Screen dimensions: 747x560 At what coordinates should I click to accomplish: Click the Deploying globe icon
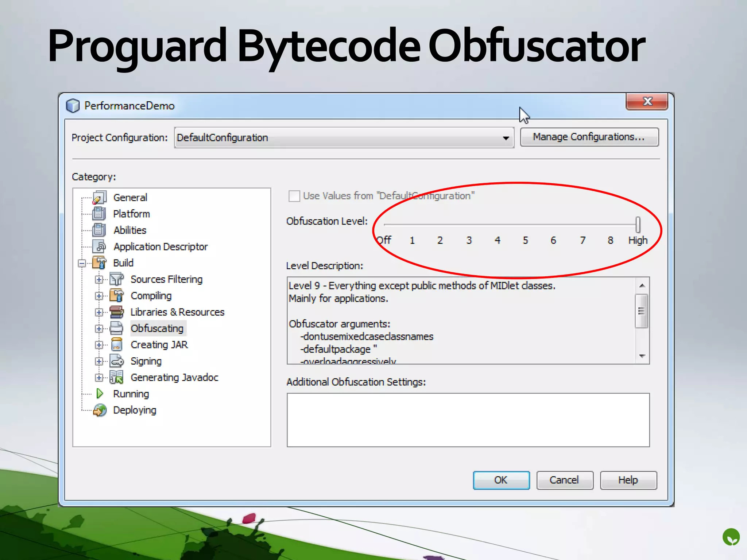tap(99, 410)
